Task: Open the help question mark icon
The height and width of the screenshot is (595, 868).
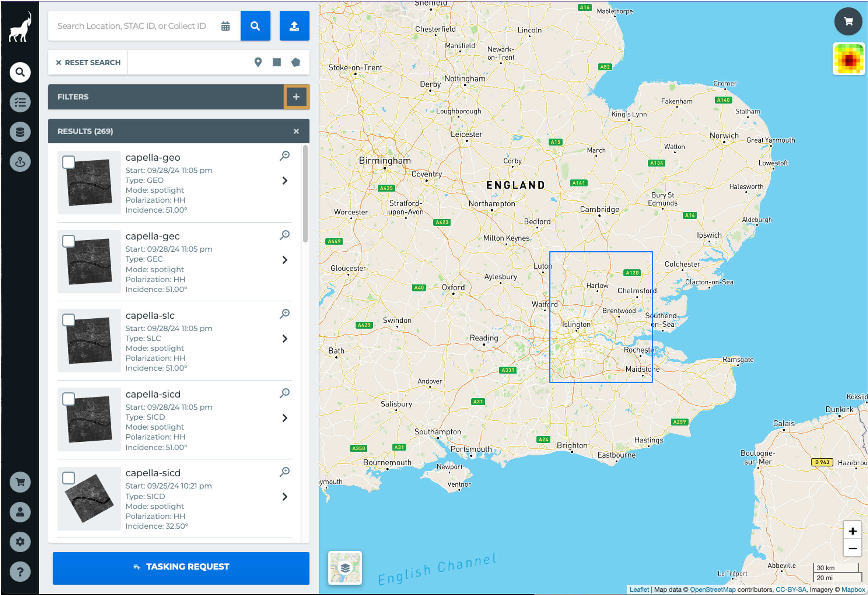Action: [x=20, y=572]
